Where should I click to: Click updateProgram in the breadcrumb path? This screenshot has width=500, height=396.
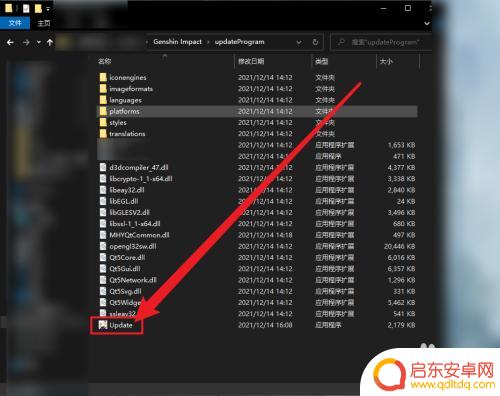click(x=239, y=42)
